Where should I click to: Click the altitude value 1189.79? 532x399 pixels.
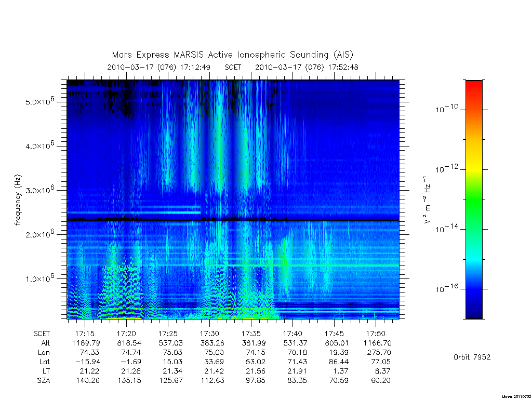pos(86,343)
